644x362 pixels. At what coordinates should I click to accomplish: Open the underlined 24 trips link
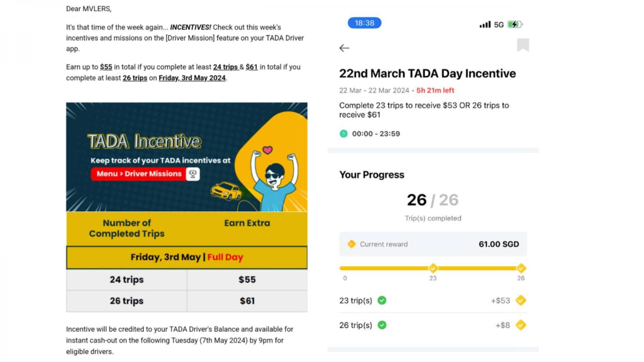(x=225, y=67)
